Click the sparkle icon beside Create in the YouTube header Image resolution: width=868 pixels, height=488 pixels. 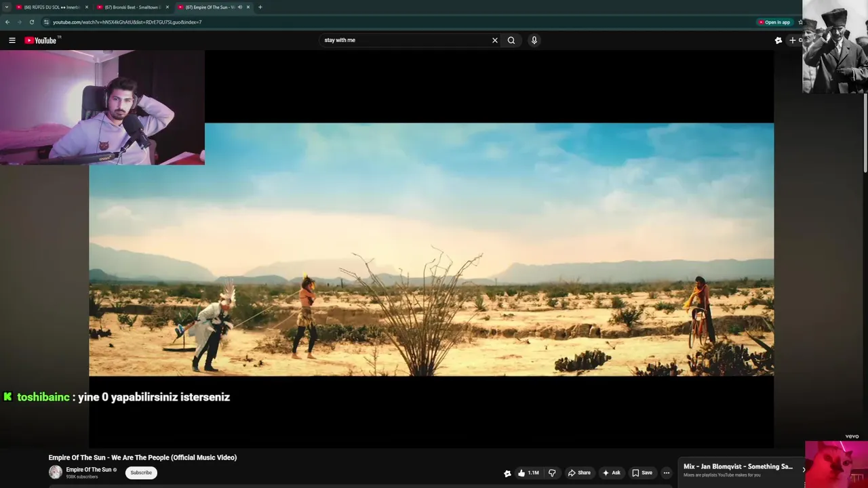tap(778, 40)
